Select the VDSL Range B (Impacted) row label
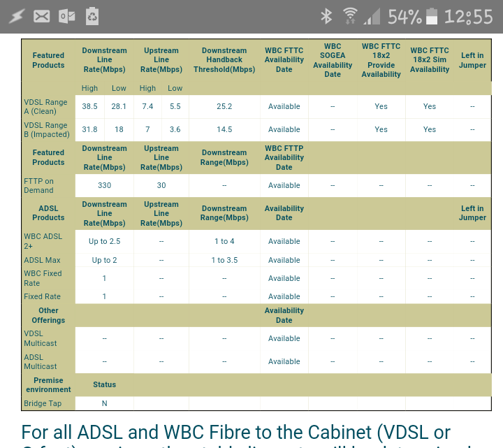The height and width of the screenshot is (448, 503). (47, 130)
